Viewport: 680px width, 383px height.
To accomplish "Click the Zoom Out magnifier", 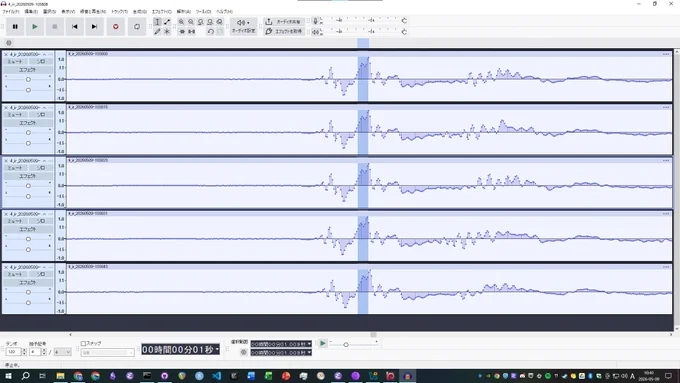I will coord(191,22).
